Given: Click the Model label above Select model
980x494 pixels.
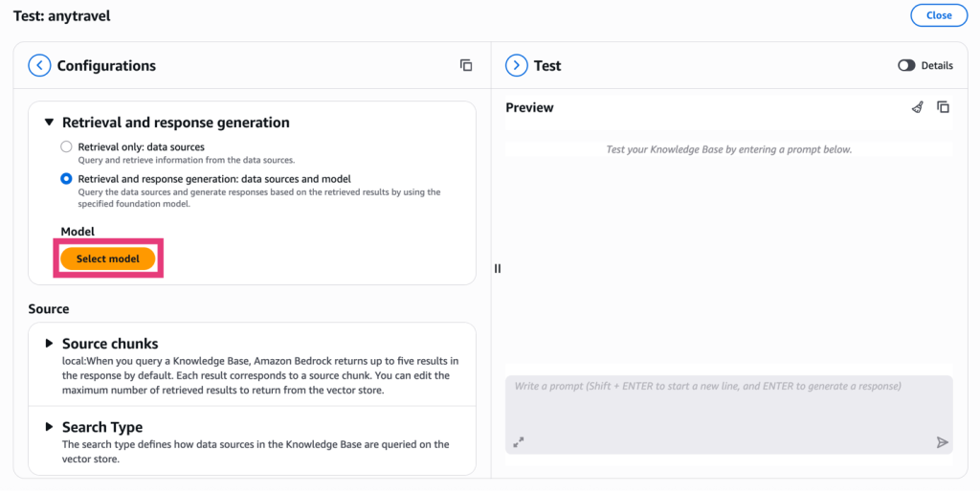Looking at the screenshot, I should click(x=78, y=232).
